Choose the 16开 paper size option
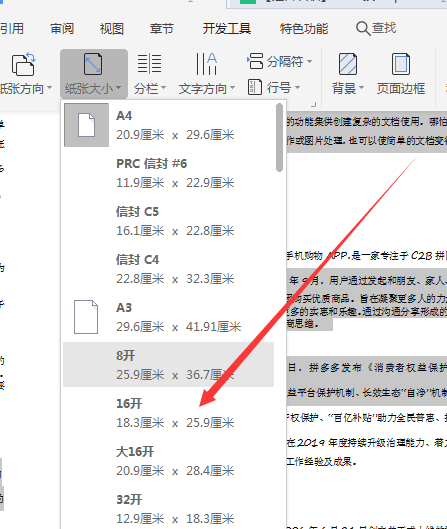 [169, 413]
